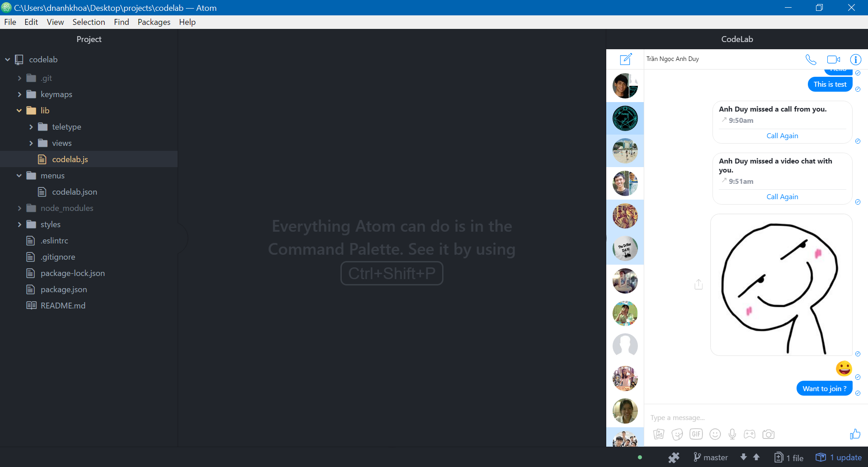Open the GIF picker icon
This screenshot has width=868, height=467.
(696, 434)
